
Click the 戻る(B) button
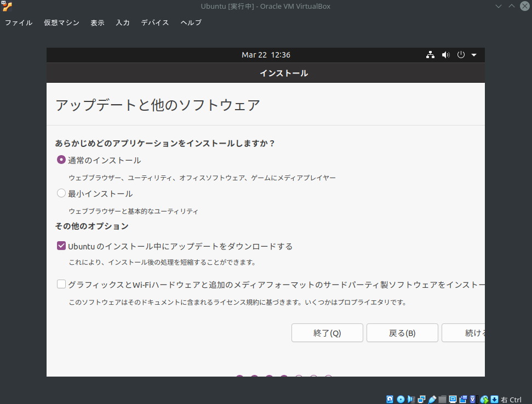[402, 333]
